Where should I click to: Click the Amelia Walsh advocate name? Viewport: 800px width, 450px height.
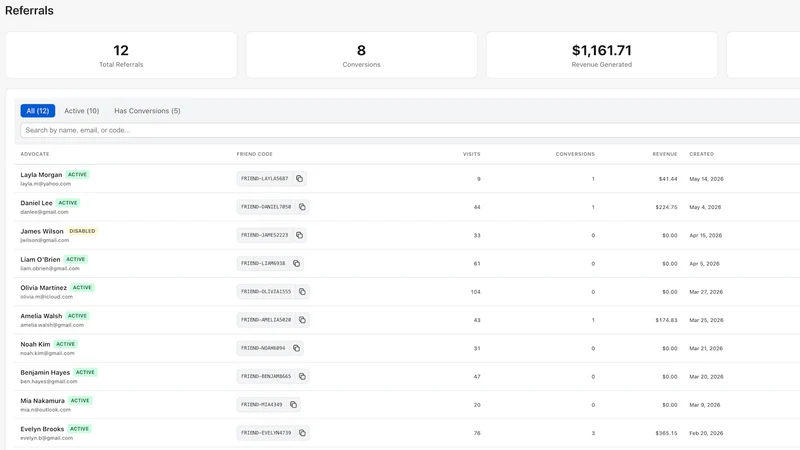point(41,316)
